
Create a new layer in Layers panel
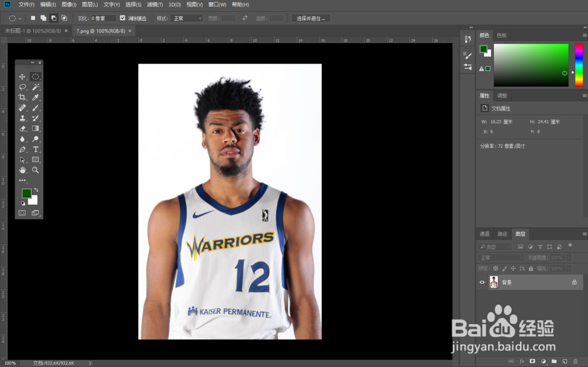tap(564, 361)
